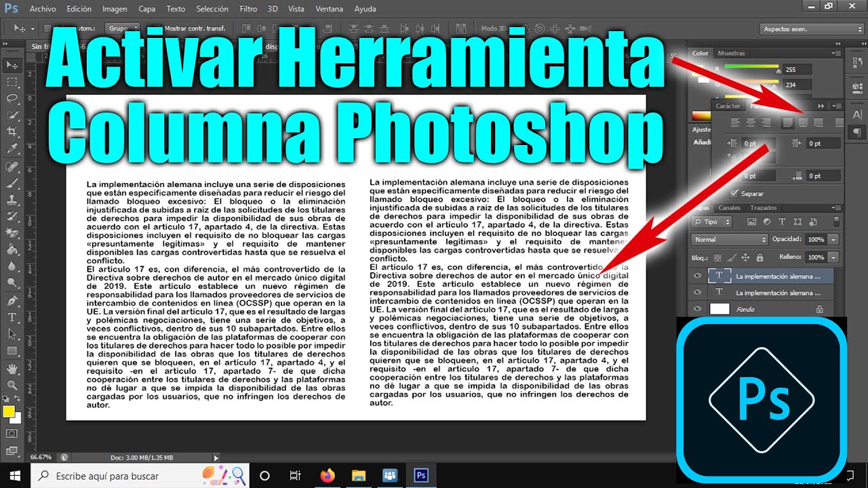868x488 pixels.
Task: Open the status bar document info arrow
Action: pos(216,457)
